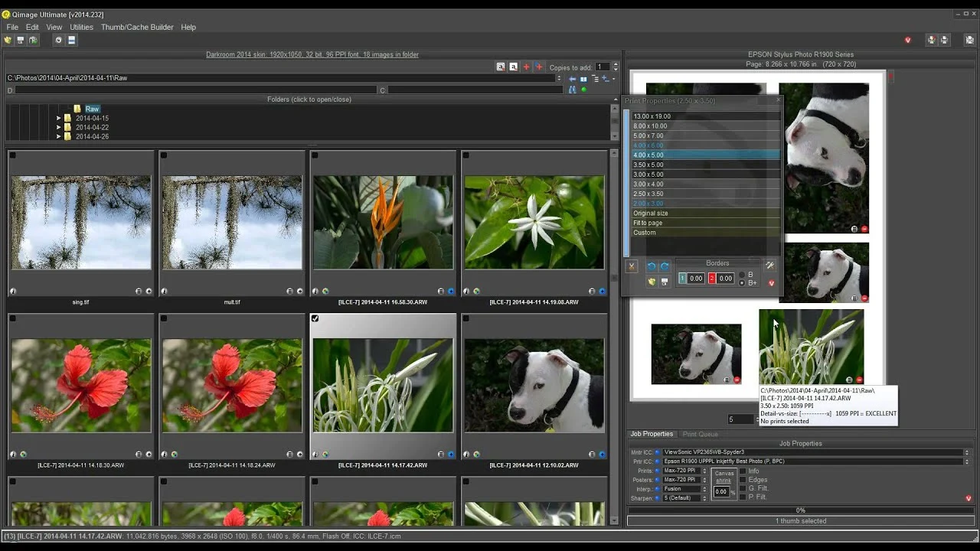Screen dimensions: 980x551
Task: Choose Fit to page size option
Action: click(704, 223)
